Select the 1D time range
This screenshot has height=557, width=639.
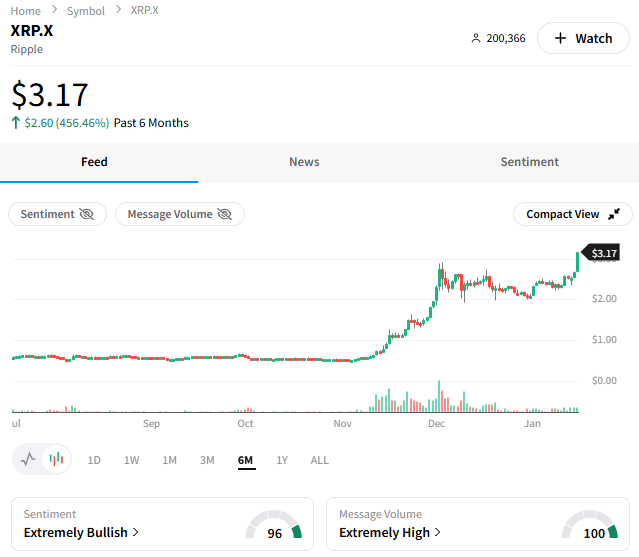(94, 460)
